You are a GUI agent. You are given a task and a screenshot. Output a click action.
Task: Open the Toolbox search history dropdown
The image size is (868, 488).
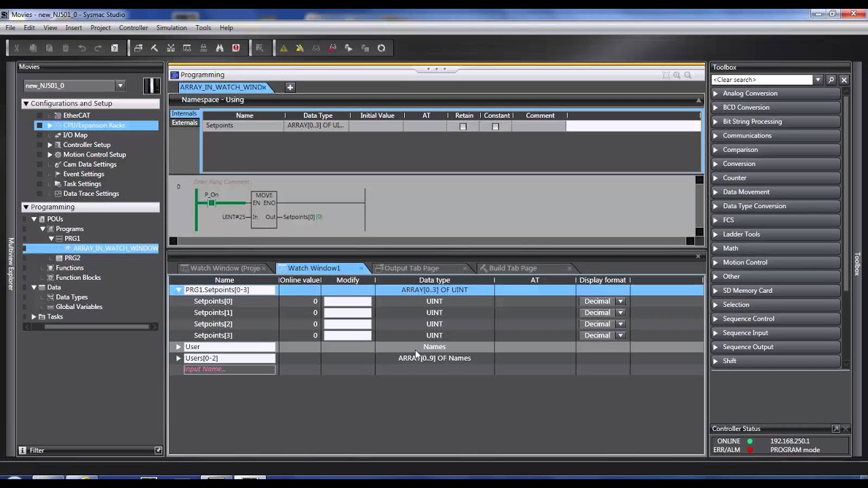click(818, 80)
